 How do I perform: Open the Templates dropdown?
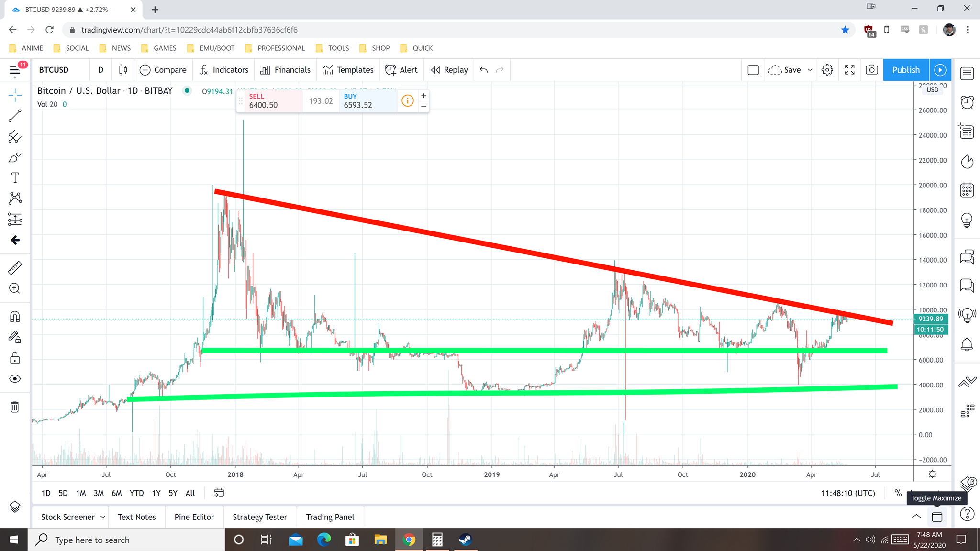tap(348, 70)
